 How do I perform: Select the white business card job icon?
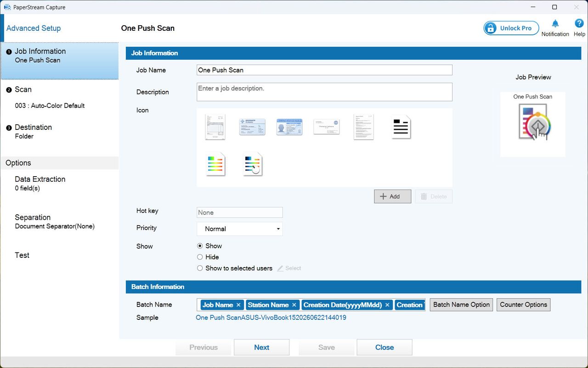(327, 127)
